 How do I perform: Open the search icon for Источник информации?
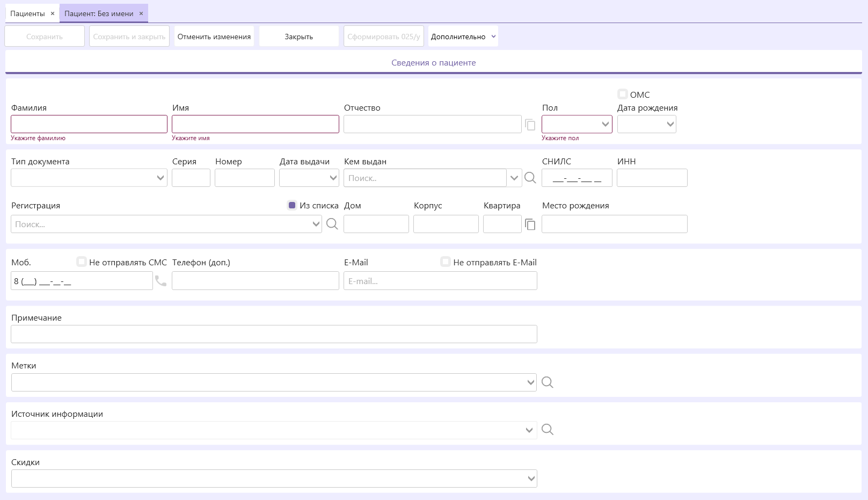pyautogui.click(x=548, y=430)
